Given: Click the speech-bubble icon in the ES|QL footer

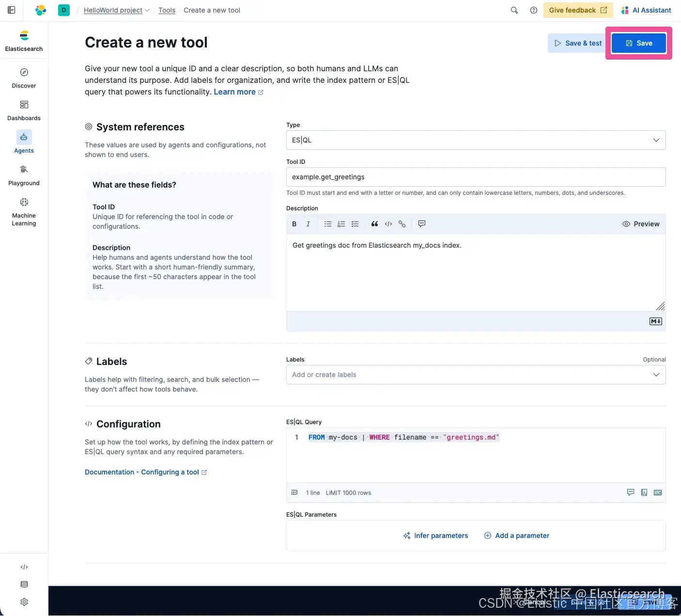Looking at the screenshot, I should (631, 493).
